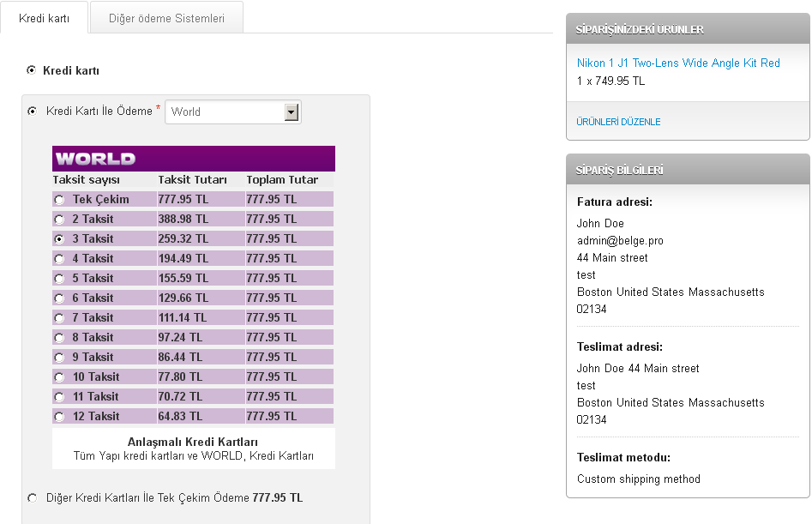Click the WORLD logo banner
The height and width of the screenshot is (524, 812).
(194, 159)
